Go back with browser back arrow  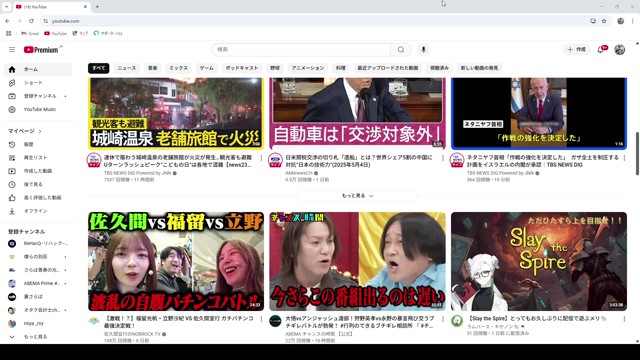coord(7,21)
